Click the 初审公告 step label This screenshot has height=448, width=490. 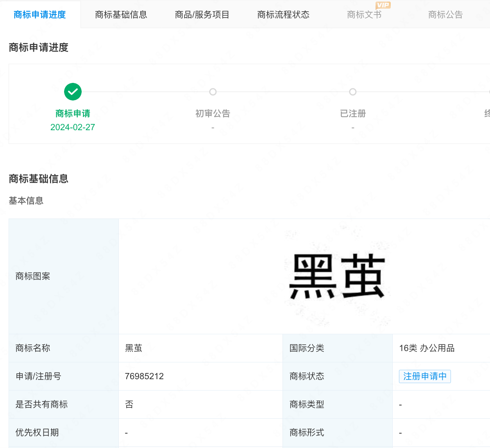(x=213, y=113)
